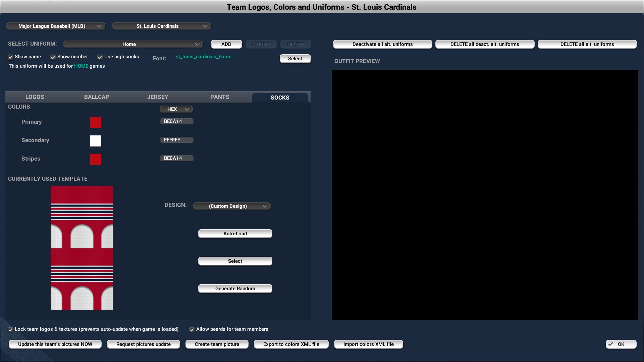The width and height of the screenshot is (644, 362).
Task: Click the Stripes red color swatch
Action: [x=96, y=159]
